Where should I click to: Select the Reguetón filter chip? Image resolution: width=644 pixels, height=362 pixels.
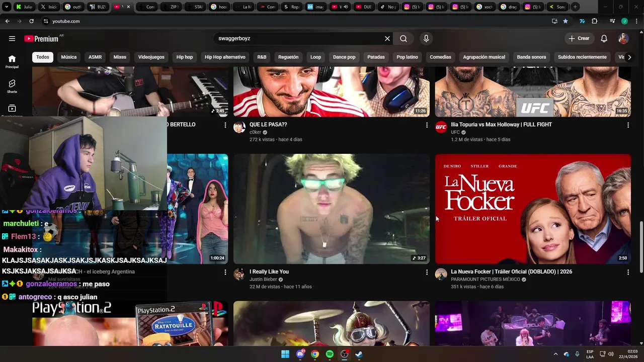(x=288, y=57)
